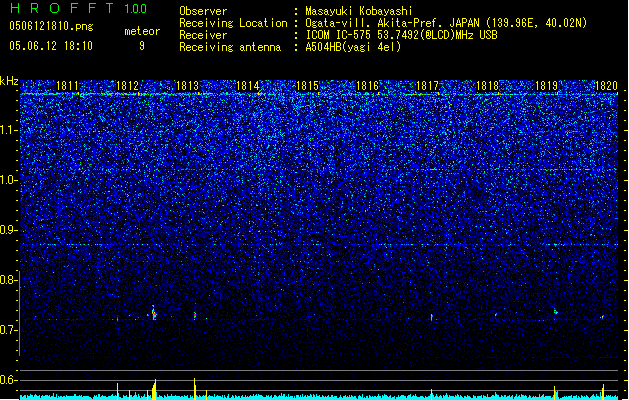The height and width of the screenshot is (400, 629).
Task: Click the date stamp 05.06.12 18:10
Action: 51,46
